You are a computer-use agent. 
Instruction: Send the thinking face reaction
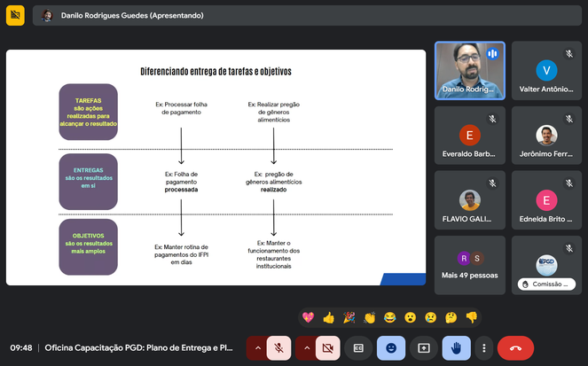pyautogui.click(x=451, y=316)
